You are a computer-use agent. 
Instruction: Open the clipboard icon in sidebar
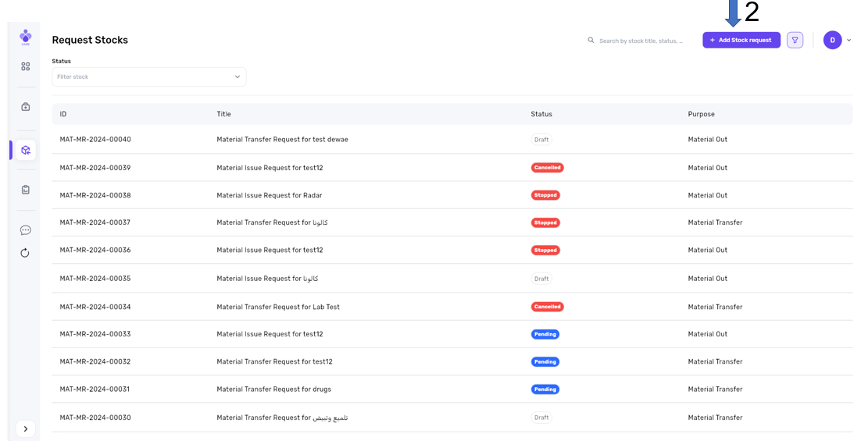26,190
